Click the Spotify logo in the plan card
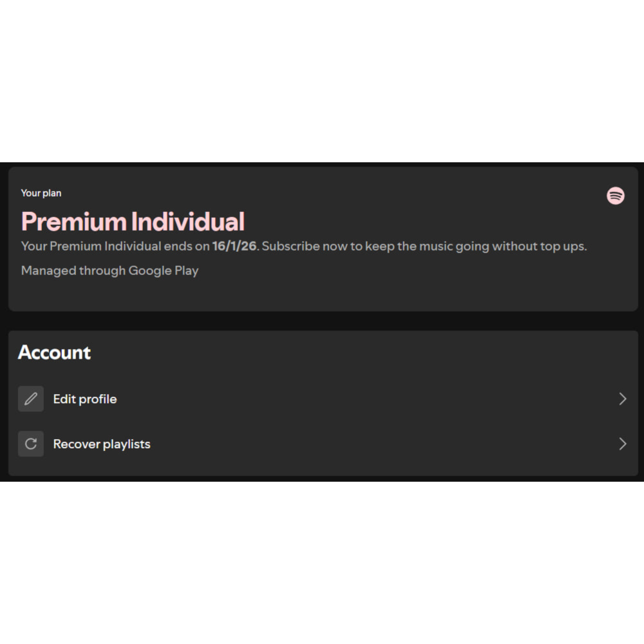The image size is (644, 644). click(615, 196)
